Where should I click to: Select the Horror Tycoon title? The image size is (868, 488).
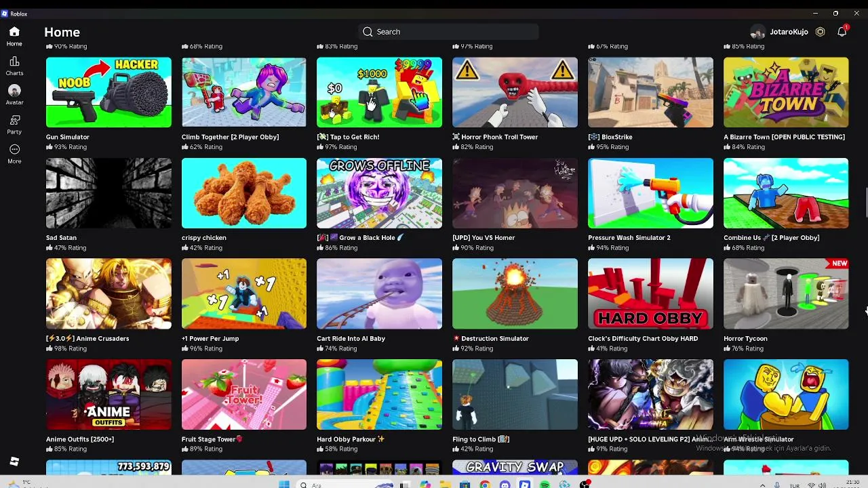745,338
